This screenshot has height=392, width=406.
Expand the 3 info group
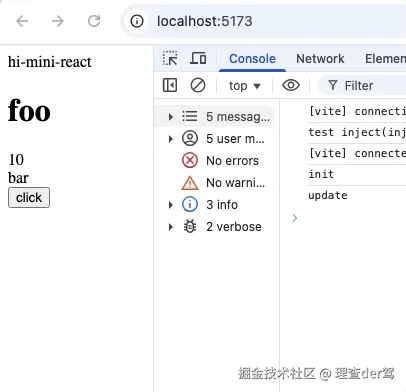pyautogui.click(x=171, y=205)
